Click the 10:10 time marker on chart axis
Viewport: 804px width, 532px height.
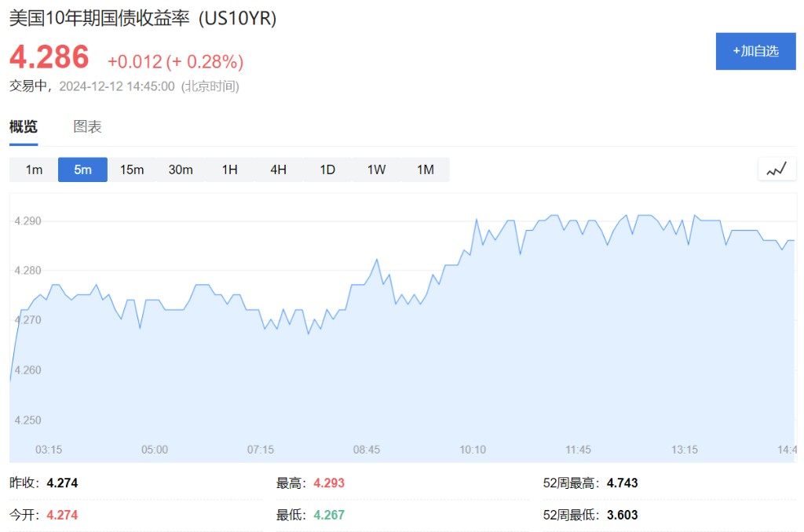click(472, 450)
